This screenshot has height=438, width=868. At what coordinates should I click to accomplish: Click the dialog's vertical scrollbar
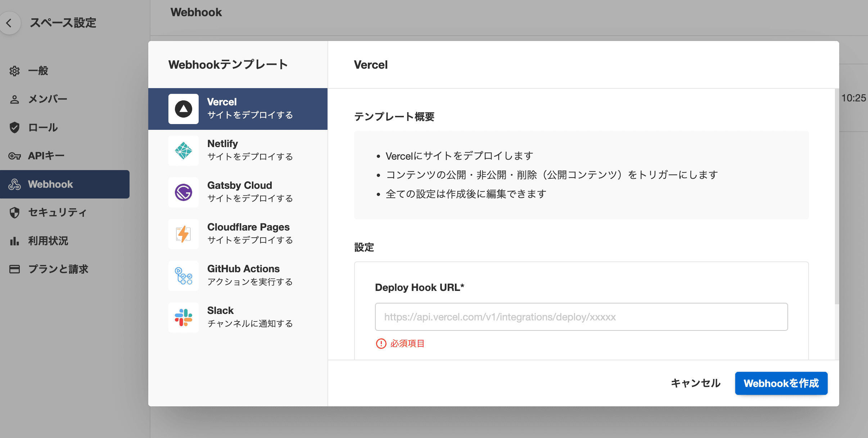point(837,196)
